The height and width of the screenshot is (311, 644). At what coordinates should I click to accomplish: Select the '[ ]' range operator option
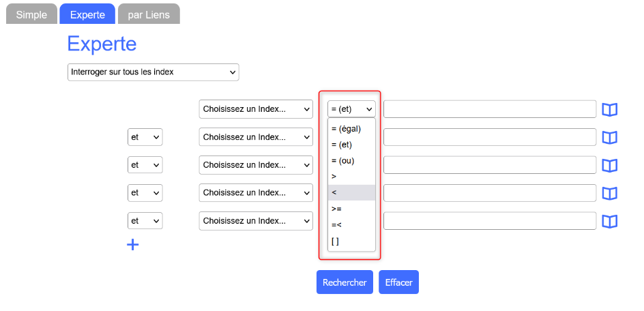click(351, 241)
